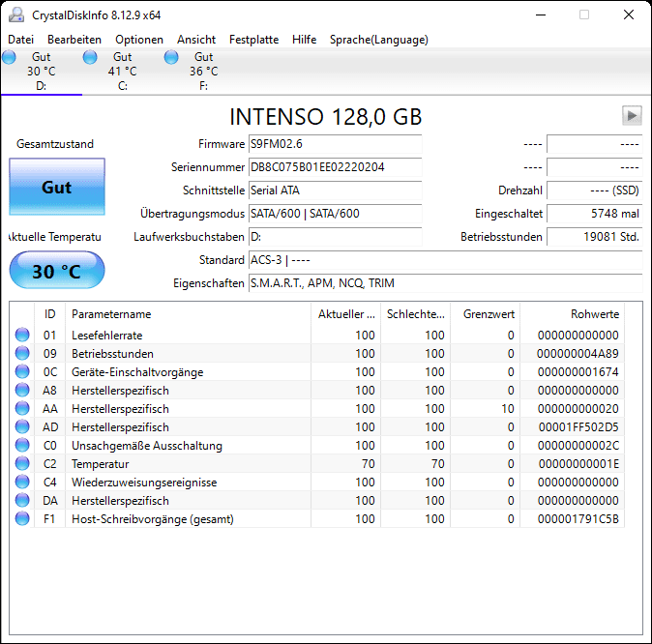Click the Schnittstelle field Serial ATA

(335, 190)
